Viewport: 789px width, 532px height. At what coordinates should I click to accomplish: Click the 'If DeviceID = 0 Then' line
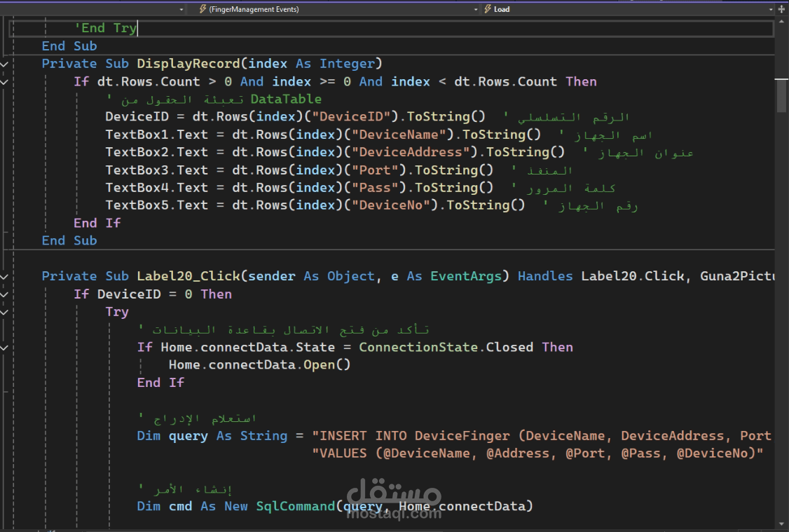pyautogui.click(x=153, y=294)
